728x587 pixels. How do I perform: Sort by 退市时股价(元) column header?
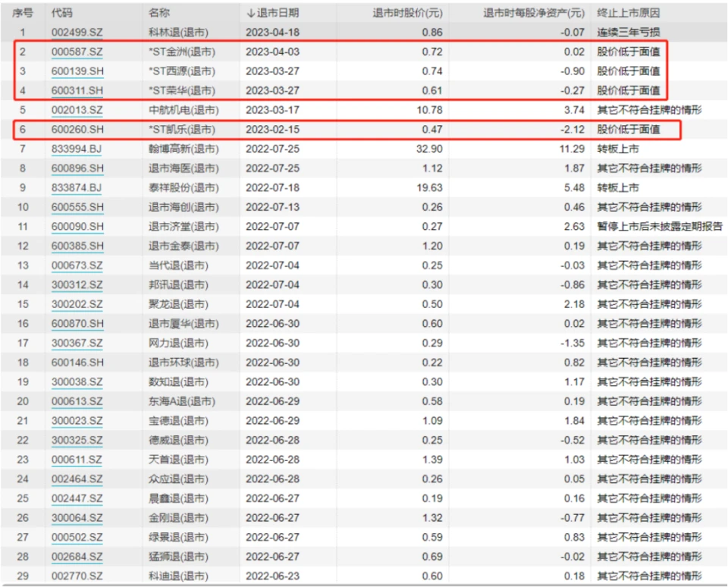point(407,13)
